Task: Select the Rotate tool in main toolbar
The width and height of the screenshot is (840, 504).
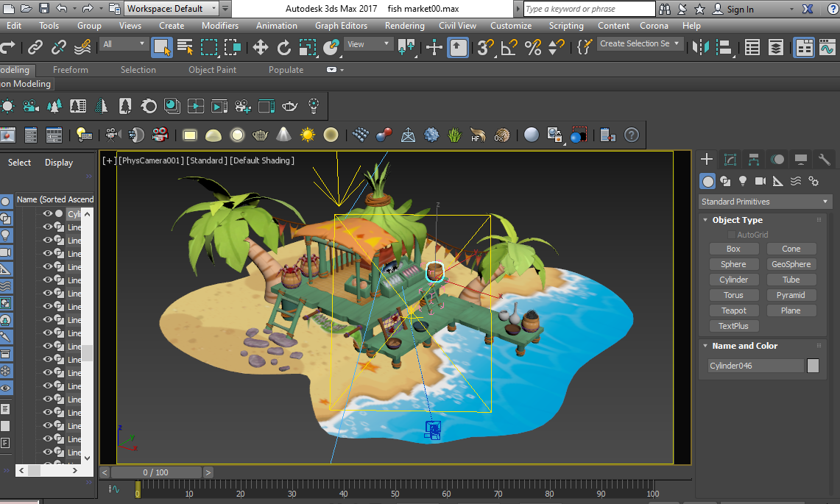Action: point(284,48)
